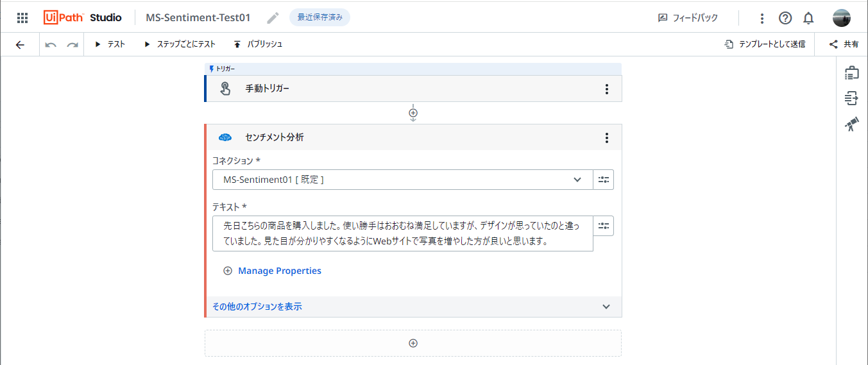Screen dimensions: 868x365
Task: Click the 共有 share button
Action: tap(844, 44)
